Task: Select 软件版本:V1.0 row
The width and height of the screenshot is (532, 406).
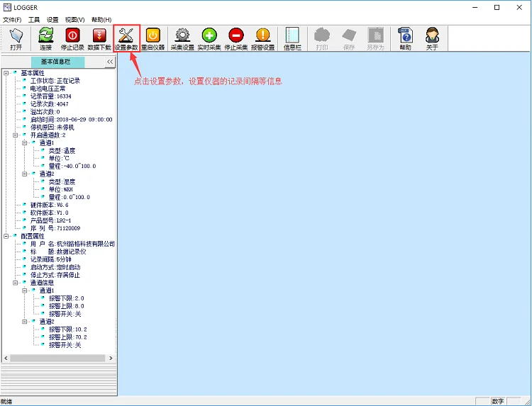Action: pyautogui.click(x=49, y=213)
